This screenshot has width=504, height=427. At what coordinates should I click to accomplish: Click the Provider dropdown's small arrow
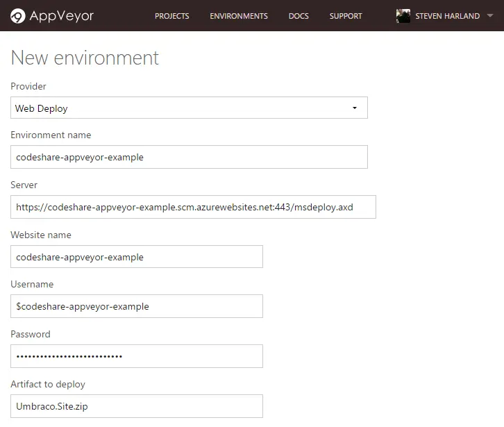click(355, 108)
